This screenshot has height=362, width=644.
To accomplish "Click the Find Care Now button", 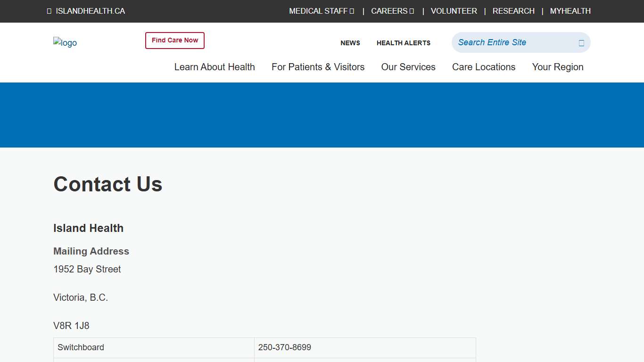I will pyautogui.click(x=174, y=41).
